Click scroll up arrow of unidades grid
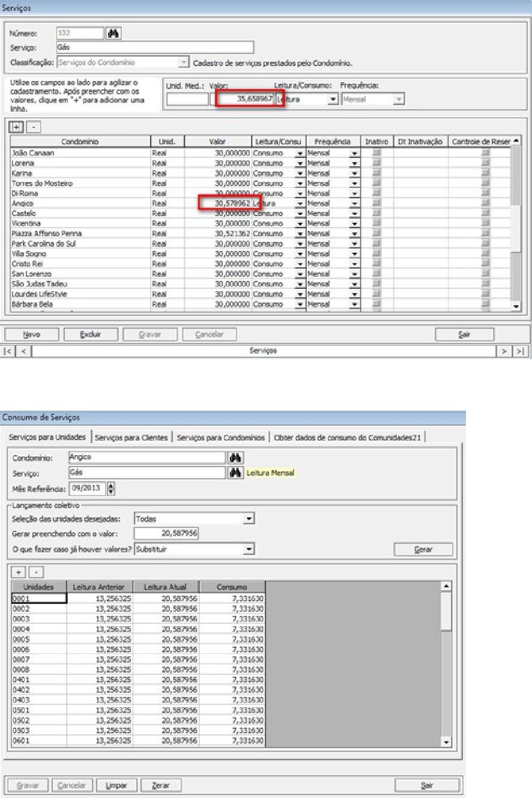 (x=446, y=585)
